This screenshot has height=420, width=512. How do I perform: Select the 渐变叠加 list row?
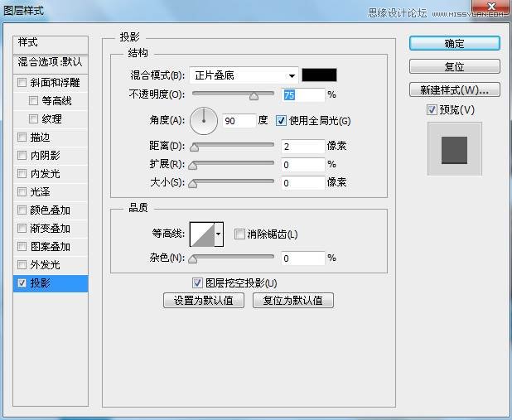pos(51,228)
